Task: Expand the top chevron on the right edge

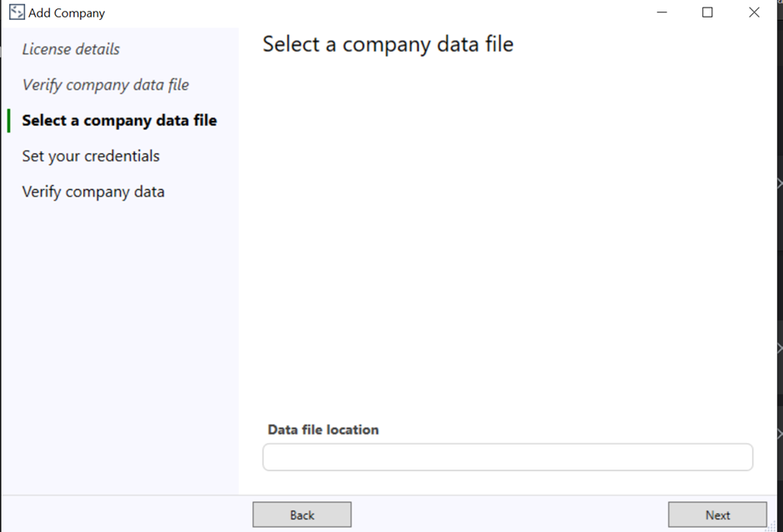Action: (778, 183)
